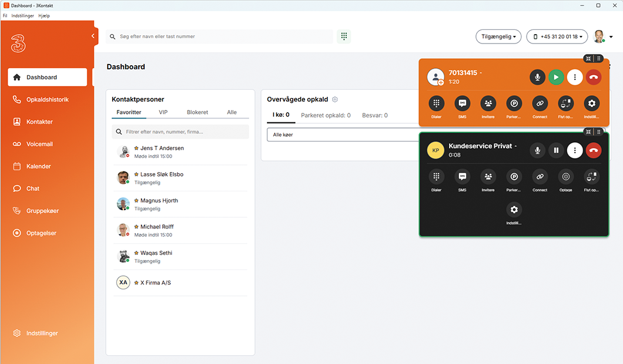Viewport: 623px width, 364px height.
Task: Open the Tilgængelig status dropdown
Action: [x=498, y=36]
